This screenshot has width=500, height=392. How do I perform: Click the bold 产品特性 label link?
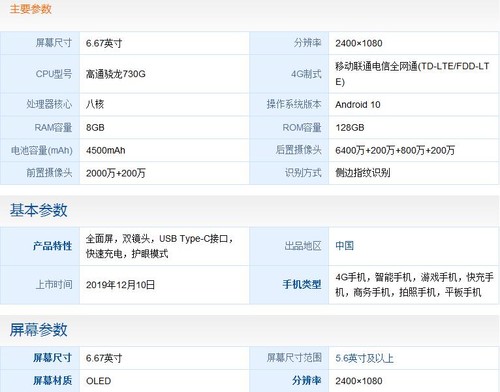52,246
